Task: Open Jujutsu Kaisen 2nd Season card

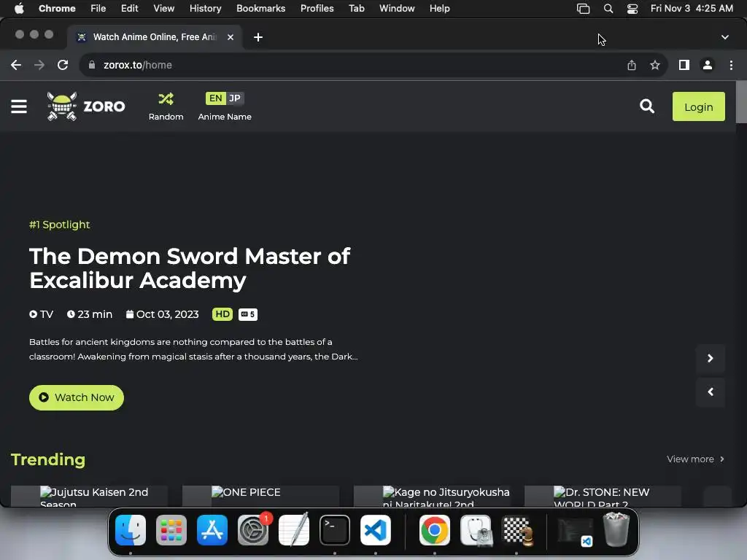Action: click(x=90, y=496)
